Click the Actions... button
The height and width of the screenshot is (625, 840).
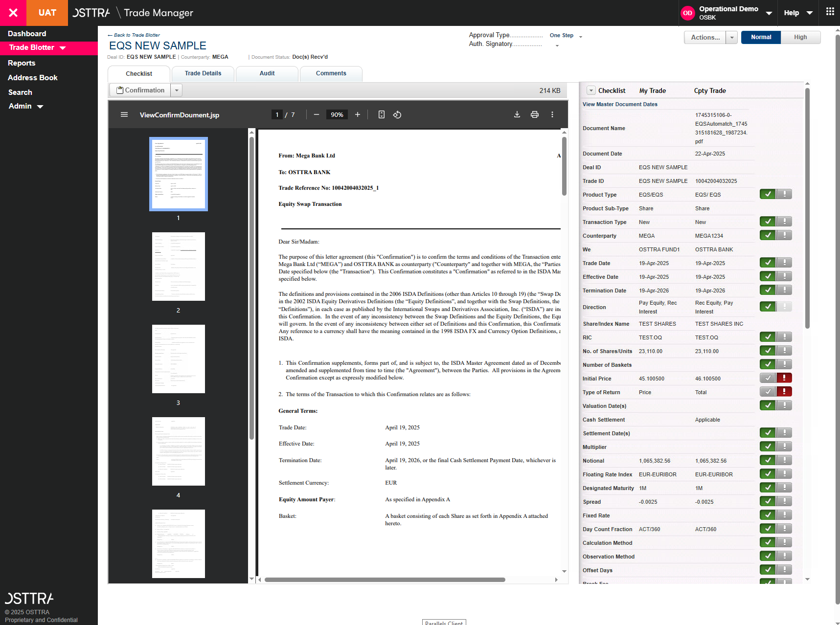705,37
